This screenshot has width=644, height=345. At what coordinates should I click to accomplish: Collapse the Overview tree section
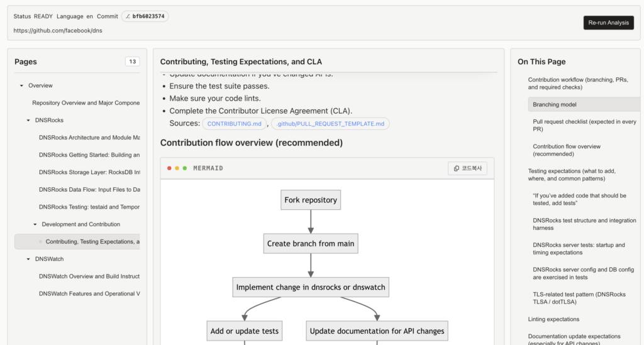tap(21, 85)
